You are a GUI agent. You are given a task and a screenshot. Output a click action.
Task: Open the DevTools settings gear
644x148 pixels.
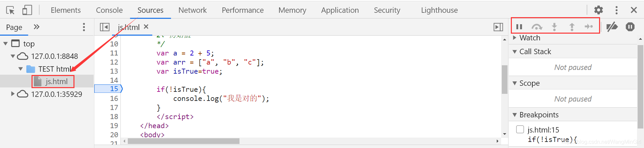[598, 10]
